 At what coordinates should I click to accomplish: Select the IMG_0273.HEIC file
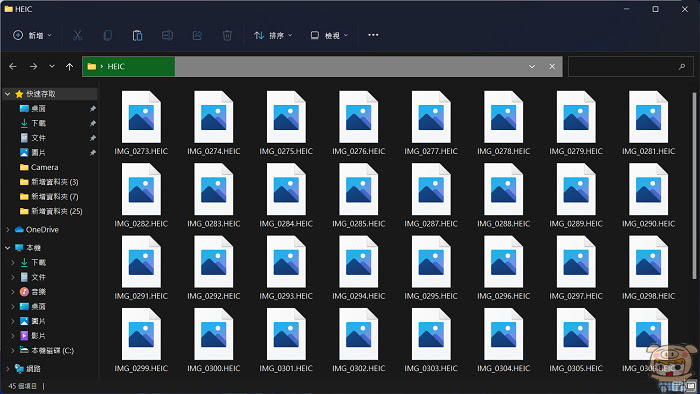141,123
